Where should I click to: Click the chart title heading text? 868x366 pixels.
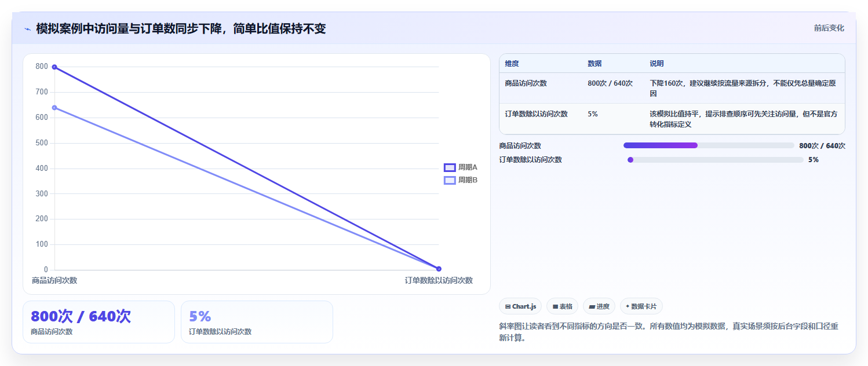click(181, 28)
